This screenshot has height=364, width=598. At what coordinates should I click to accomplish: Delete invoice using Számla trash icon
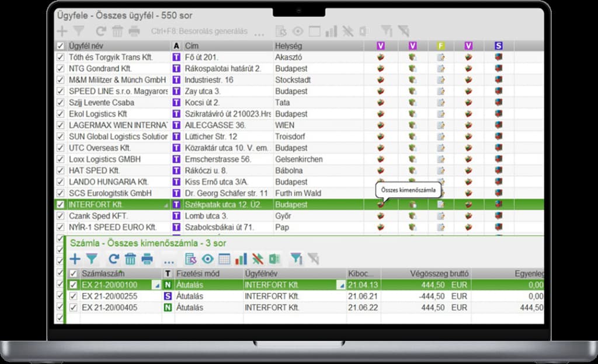click(130, 259)
